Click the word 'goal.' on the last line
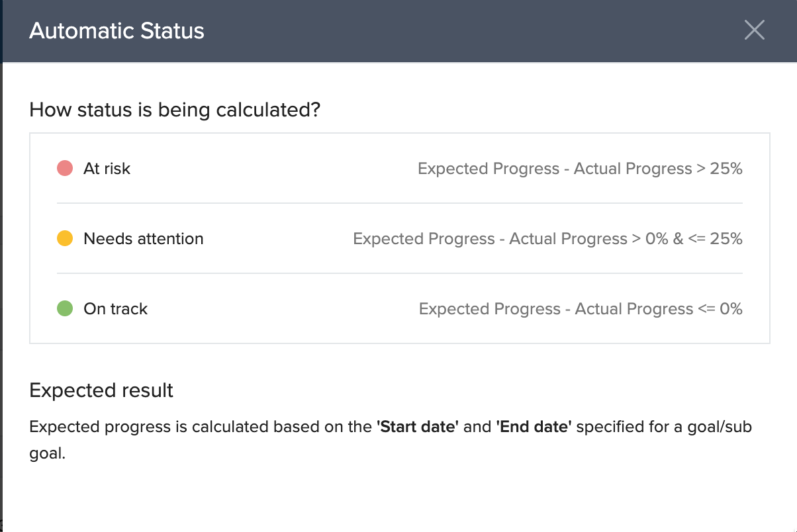797x532 pixels. 48,455
